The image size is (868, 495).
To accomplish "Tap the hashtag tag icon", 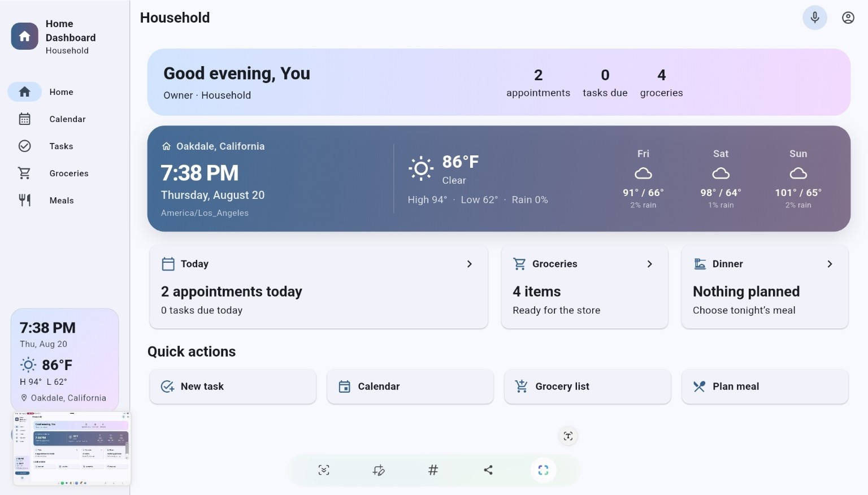I will click(433, 470).
